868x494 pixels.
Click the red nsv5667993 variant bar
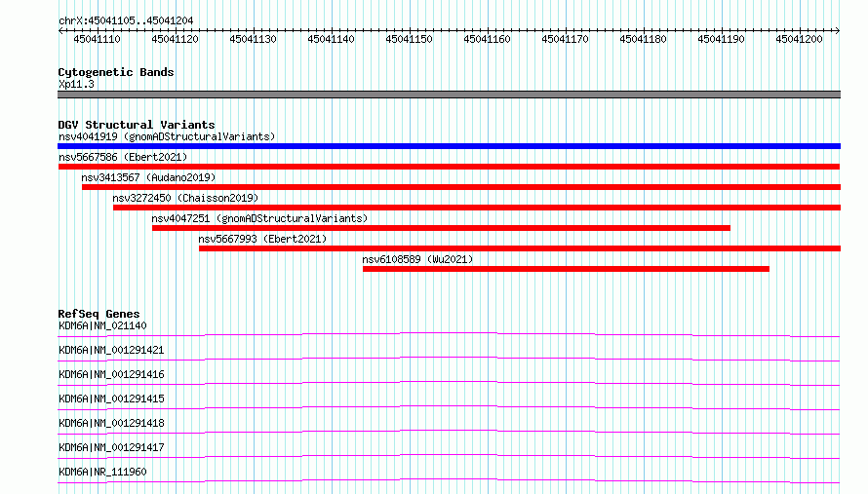pos(520,248)
